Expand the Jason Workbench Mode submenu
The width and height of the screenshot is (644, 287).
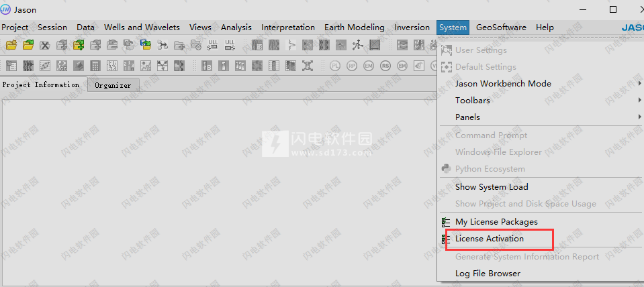[540, 84]
